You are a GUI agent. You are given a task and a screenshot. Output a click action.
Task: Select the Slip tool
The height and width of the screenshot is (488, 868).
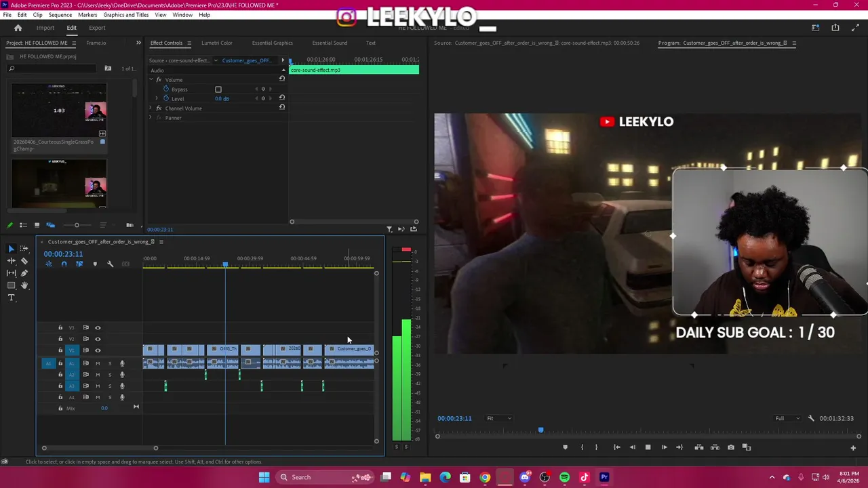(x=11, y=273)
